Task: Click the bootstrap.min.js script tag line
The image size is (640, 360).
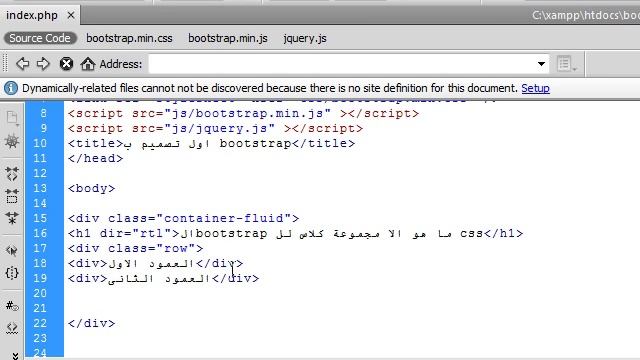Action: click(243, 113)
